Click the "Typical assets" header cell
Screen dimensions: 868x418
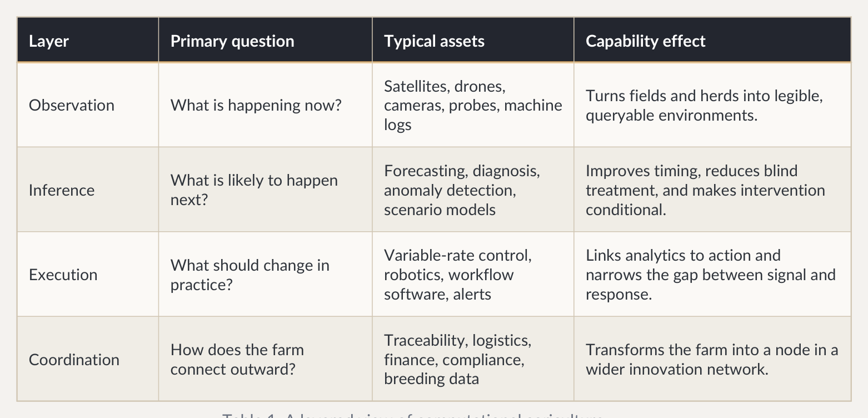tap(434, 41)
